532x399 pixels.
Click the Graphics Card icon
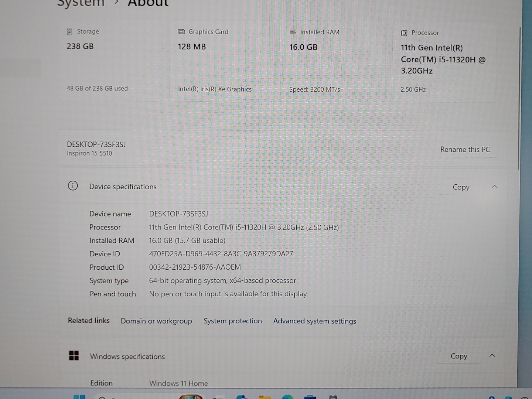click(x=181, y=32)
